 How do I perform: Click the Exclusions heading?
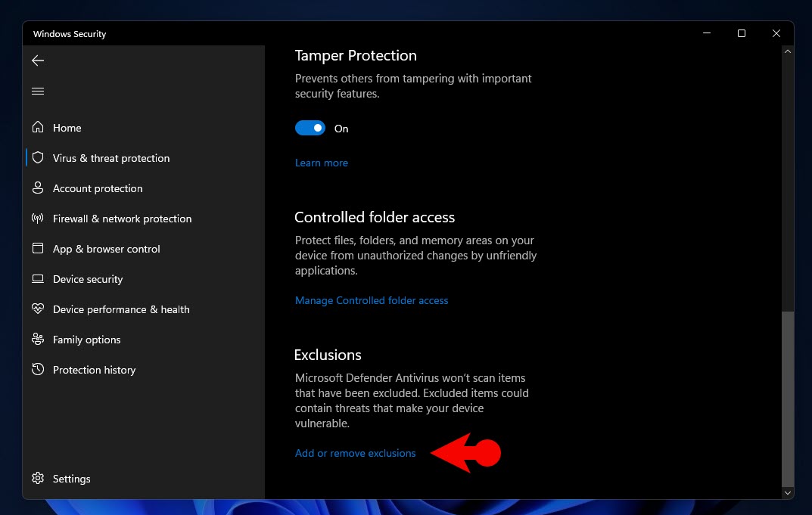(x=328, y=355)
